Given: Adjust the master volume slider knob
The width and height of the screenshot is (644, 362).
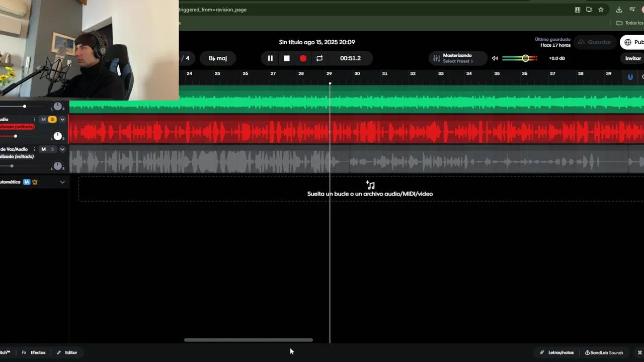Looking at the screenshot, I should click(x=525, y=58).
